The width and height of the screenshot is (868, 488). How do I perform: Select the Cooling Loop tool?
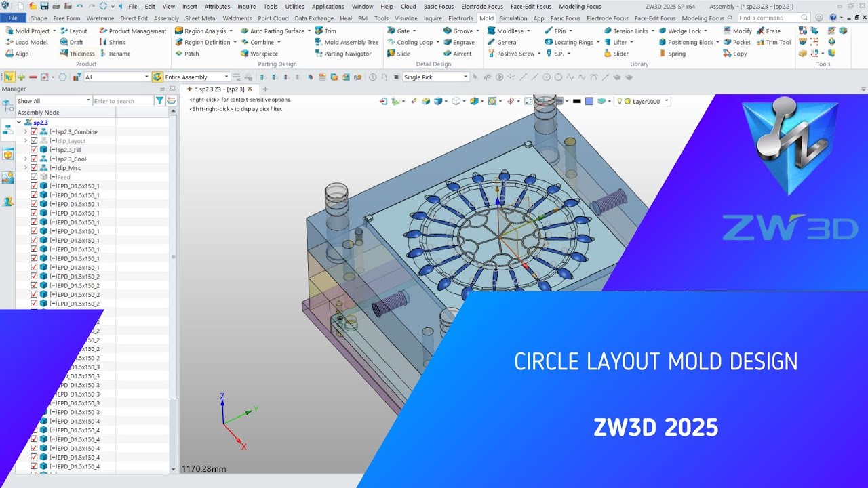pyautogui.click(x=414, y=42)
